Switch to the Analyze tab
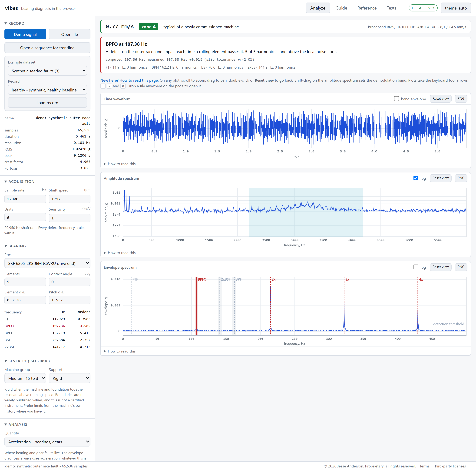Viewport: 476px width, 470px height. tap(318, 8)
